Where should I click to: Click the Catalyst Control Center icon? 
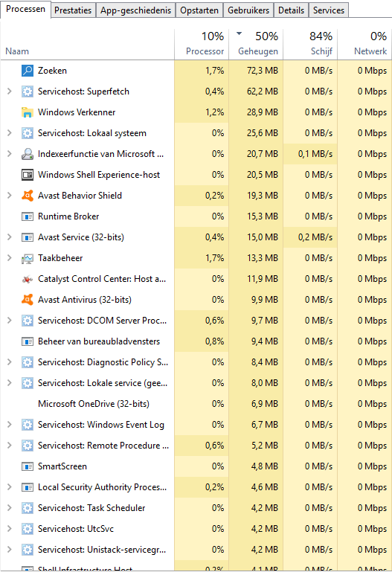(28, 279)
